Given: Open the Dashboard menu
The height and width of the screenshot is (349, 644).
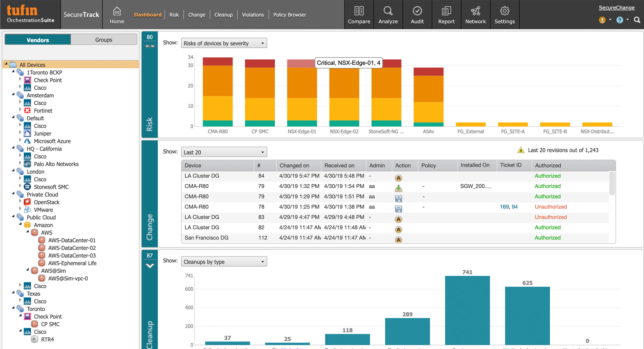Looking at the screenshot, I should pos(148,15).
